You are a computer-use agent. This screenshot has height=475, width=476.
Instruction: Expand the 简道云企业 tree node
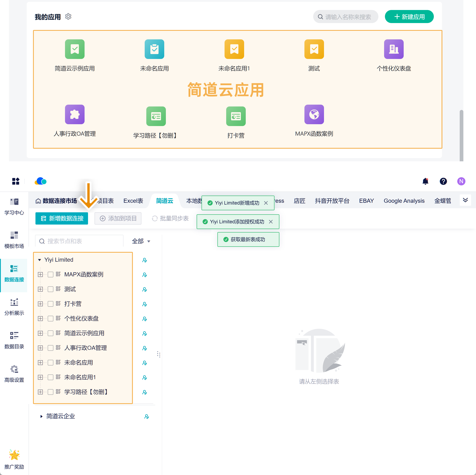41,416
